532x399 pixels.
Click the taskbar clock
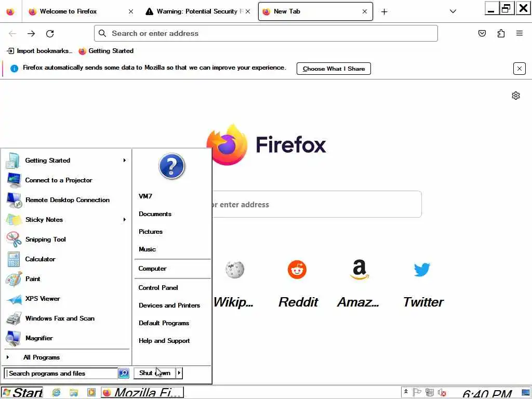tap(487, 394)
